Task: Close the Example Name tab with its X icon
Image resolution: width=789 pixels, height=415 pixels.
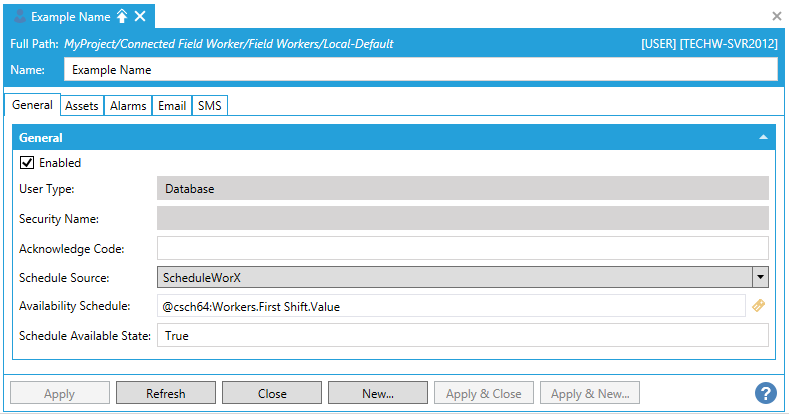Action: point(140,16)
